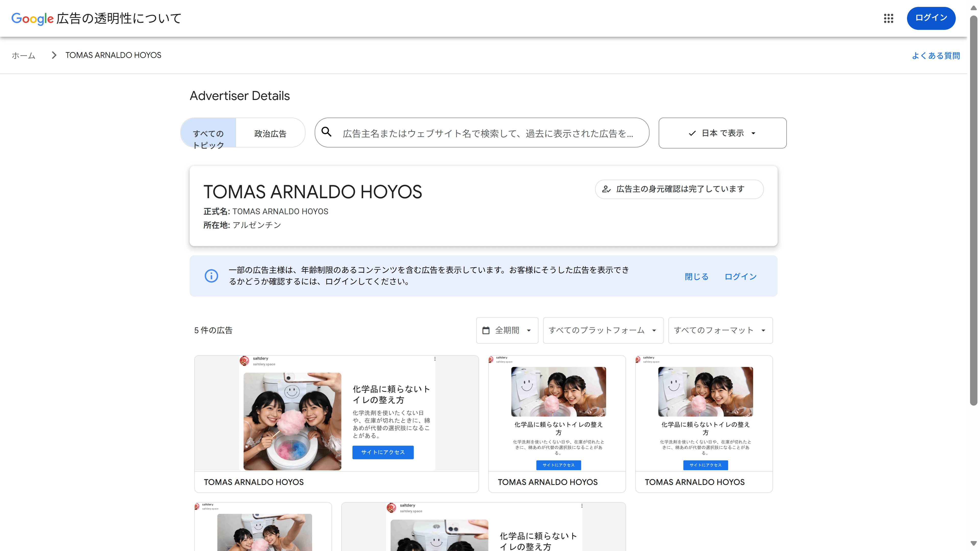Click the scrollbar up arrow
This screenshot has width=980, height=551.
(974, 8)
